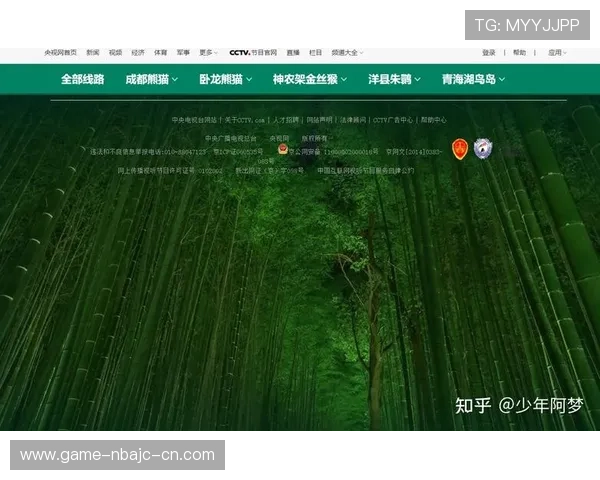Open the 关于CCTV.com footer link
The height and width of the screenshot is (480, 600).
click(x=244, y=120)
